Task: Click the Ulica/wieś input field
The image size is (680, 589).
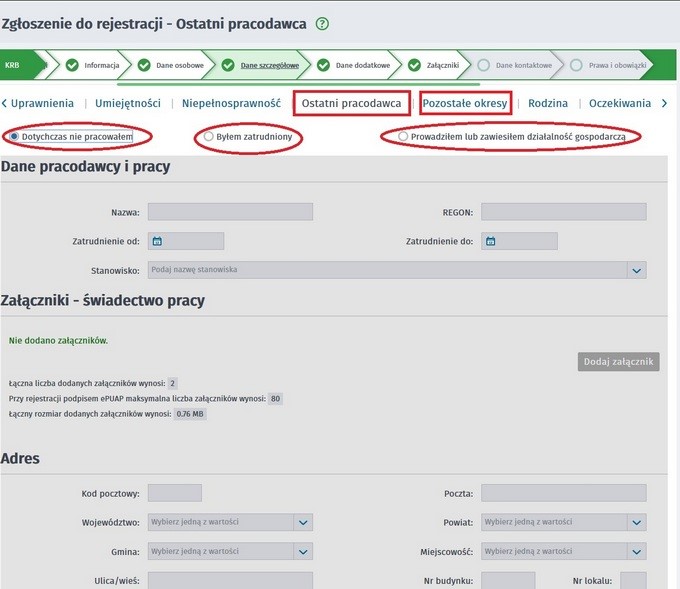Action: point(230,580)
